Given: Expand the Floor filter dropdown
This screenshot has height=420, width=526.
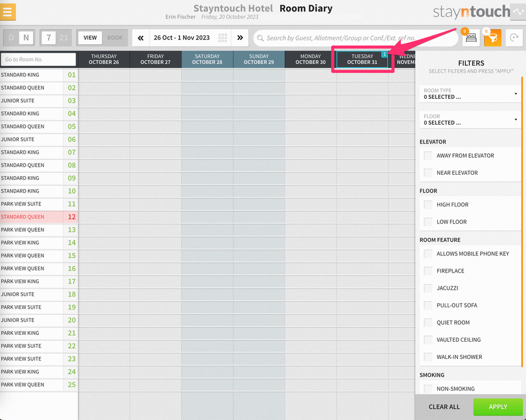Looking at the screenshot, I should 471,119.
